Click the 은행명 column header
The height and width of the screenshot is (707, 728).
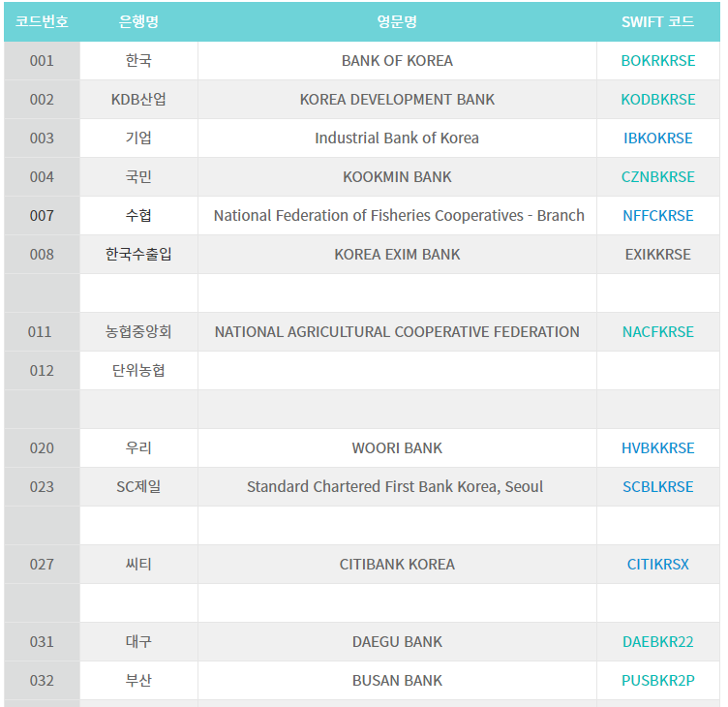click(138, 21)
